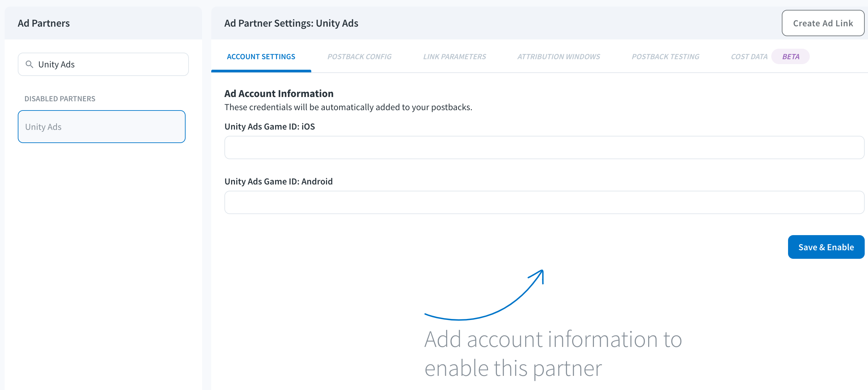
Task: Click the Create Ad Link button
Action: [823, 23]
